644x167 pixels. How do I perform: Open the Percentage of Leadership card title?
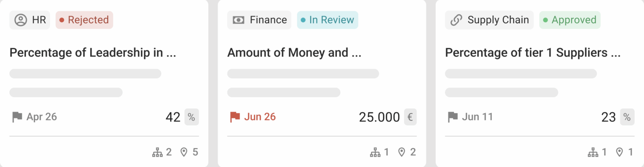coord(93,53)
